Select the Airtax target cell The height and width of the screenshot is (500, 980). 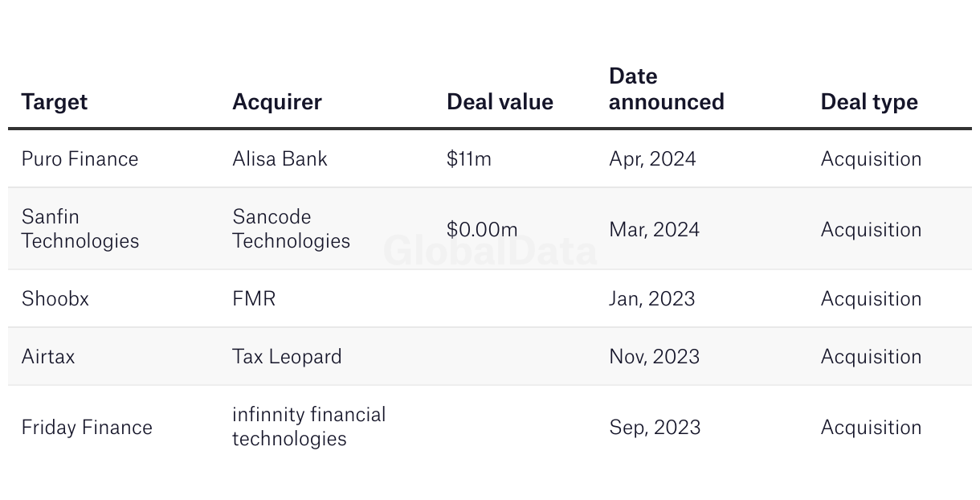48,357
